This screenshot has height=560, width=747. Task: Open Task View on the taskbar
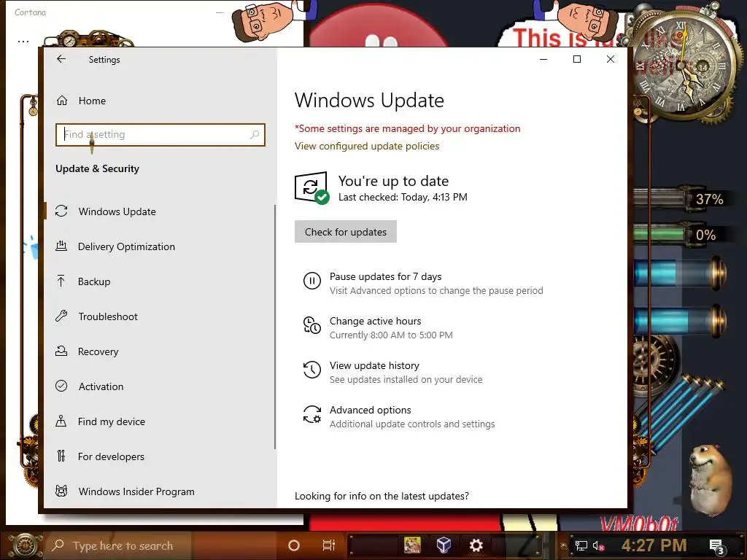[329, 545]
